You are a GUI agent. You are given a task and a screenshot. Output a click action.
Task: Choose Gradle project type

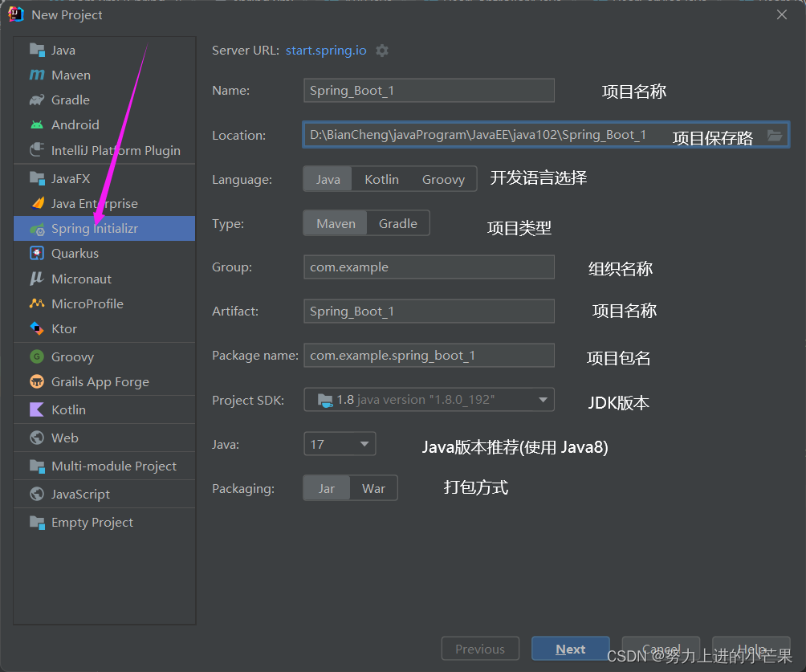click(x=398, y=223)
